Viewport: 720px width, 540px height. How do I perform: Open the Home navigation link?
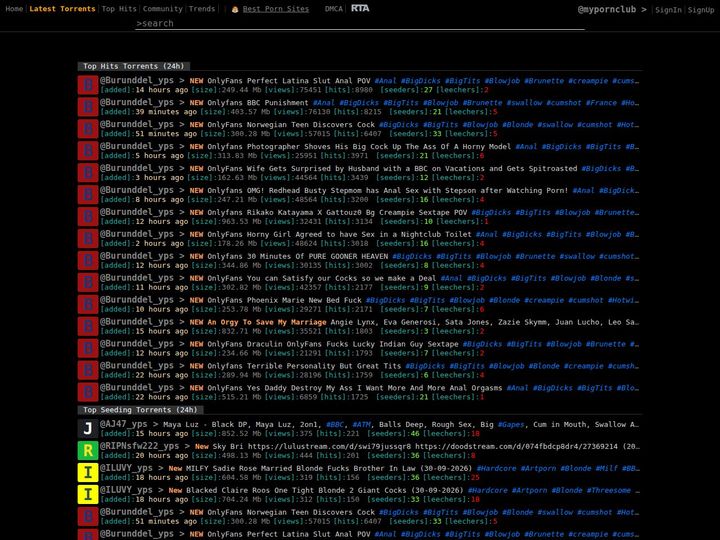point(14,9)
